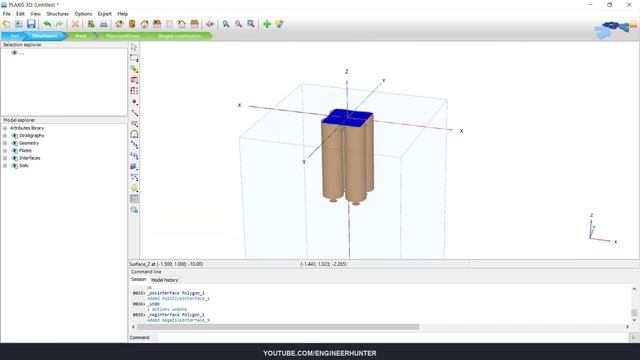Click the Zoom in magnifier icon
The height and width of the screenshot is (360, 640).
[x=226, y=24]
